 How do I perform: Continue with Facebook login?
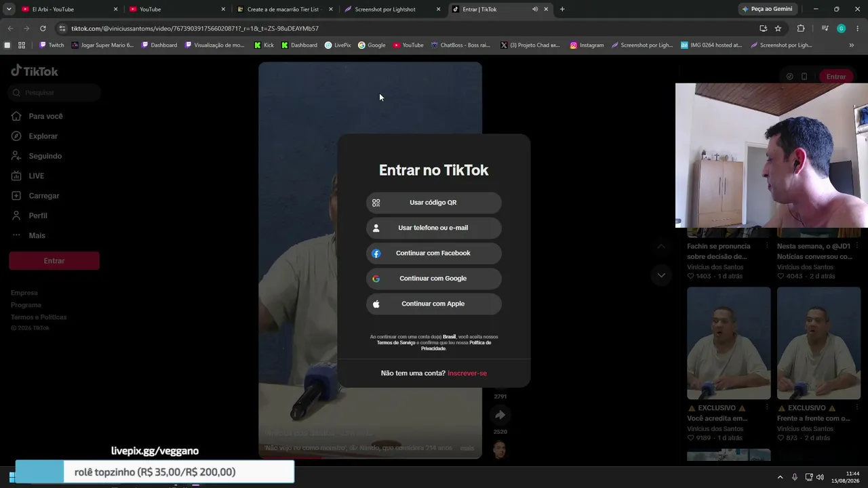click(x=434, y=253)
